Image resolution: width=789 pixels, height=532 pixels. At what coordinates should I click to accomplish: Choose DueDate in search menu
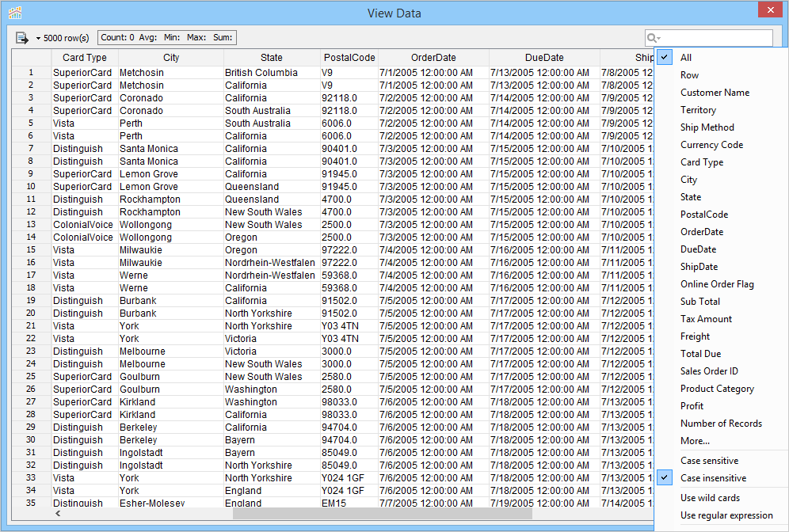click(721, 249)
